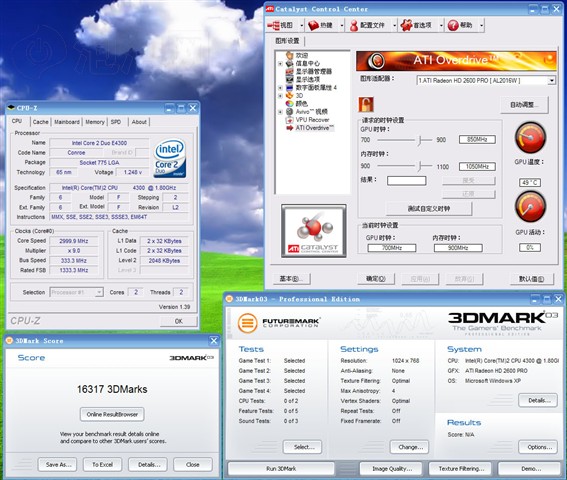
Task: Click the 基本 (Basic) button in Catalyst
Action: click(x=291, y=279)
